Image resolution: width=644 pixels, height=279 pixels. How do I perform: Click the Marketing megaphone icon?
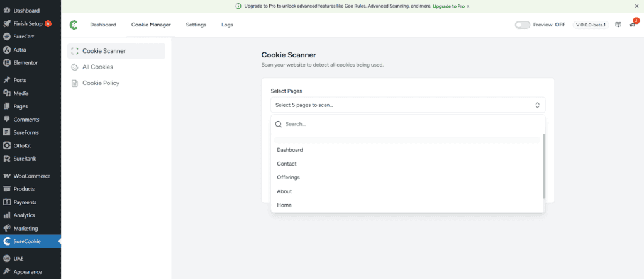tap(6, 229)
